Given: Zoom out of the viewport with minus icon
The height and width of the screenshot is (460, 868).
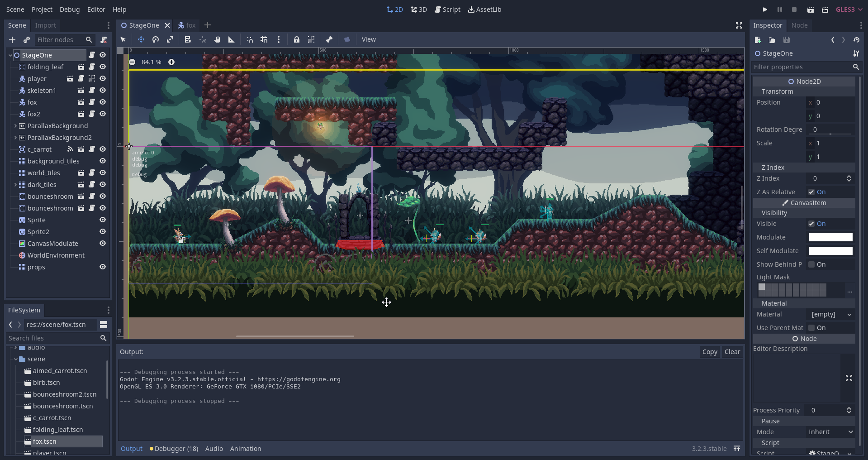Looking at the screenshot, I should click(132, 62).
